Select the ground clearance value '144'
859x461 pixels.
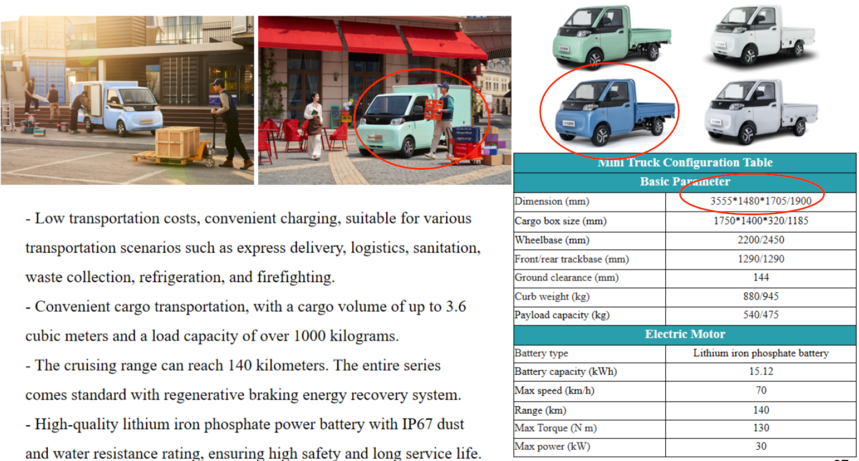pos(761,277)
